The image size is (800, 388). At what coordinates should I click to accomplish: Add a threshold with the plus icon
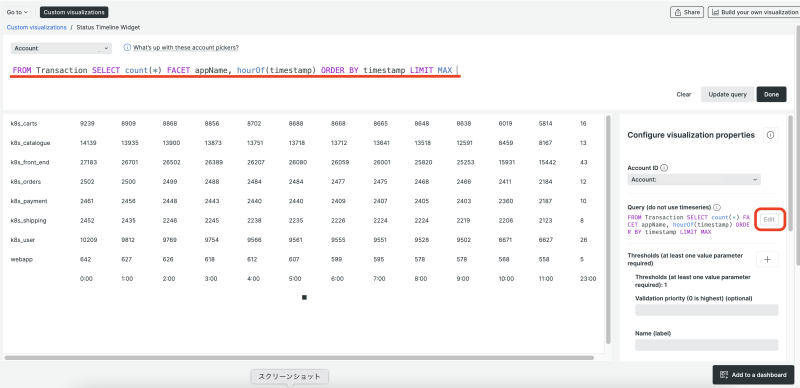(x=767, y=259)
